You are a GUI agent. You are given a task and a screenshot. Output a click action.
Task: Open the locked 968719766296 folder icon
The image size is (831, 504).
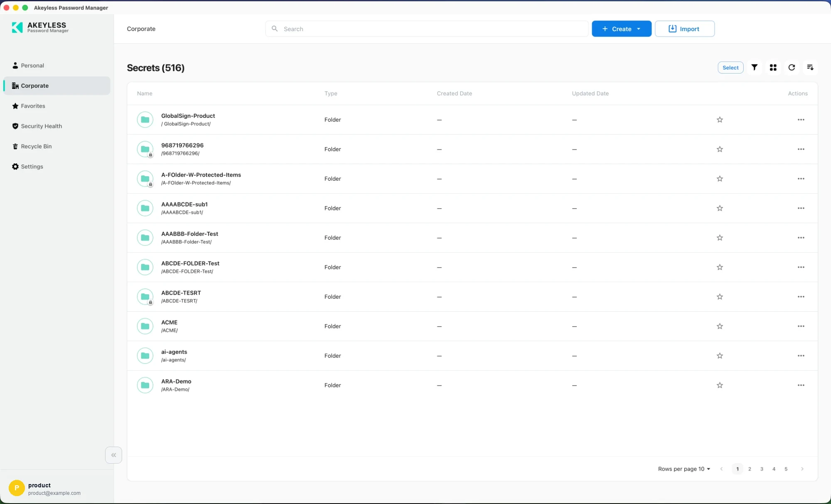coord(145,149)
